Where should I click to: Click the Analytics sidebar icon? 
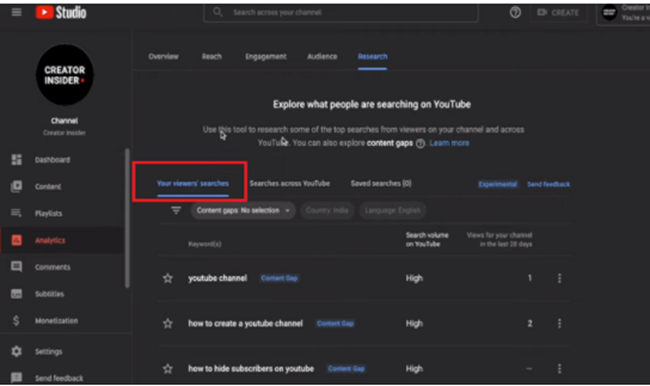(17, 240)
